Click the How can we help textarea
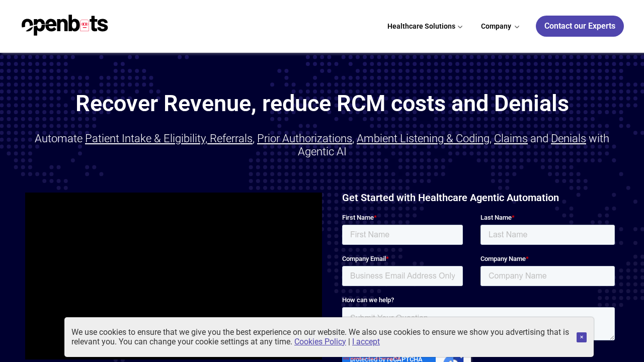This screenshot has width=644, height=362. coord(478,313)
